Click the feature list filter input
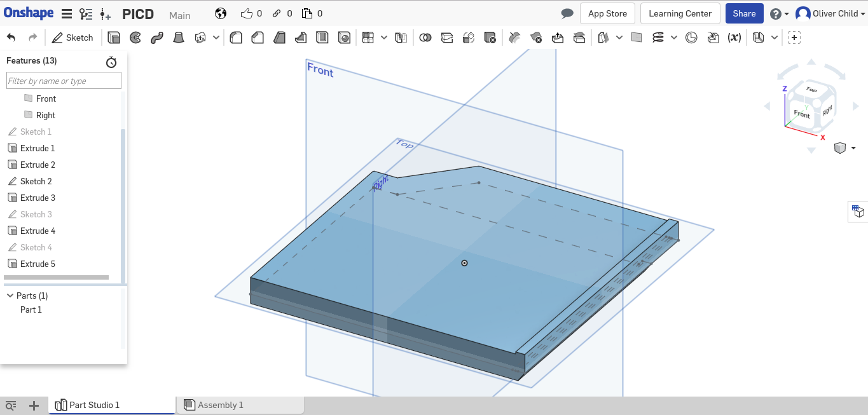Image resolution: width=868 pixels, height=415 pixels. 63,80
